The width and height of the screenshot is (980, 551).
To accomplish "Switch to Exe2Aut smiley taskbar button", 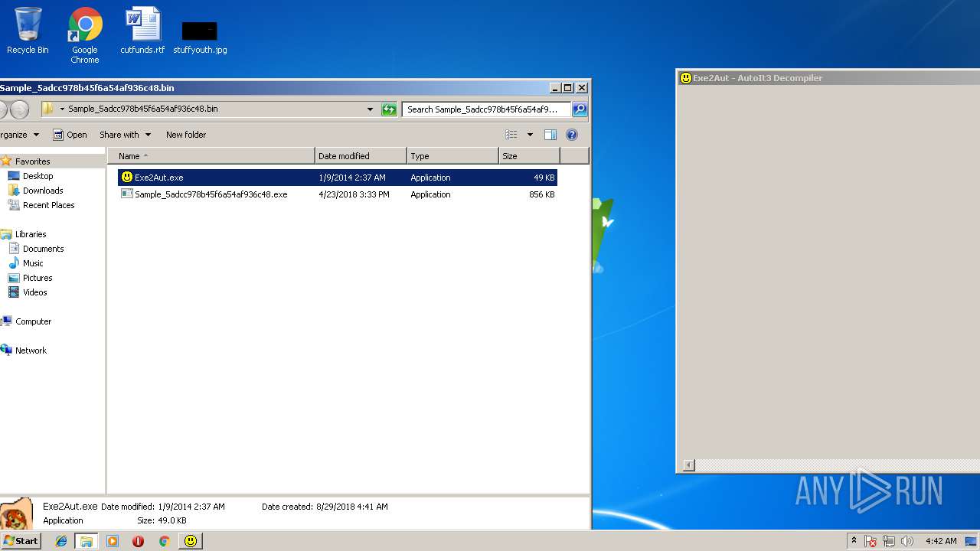I will [x=191, y=541].
